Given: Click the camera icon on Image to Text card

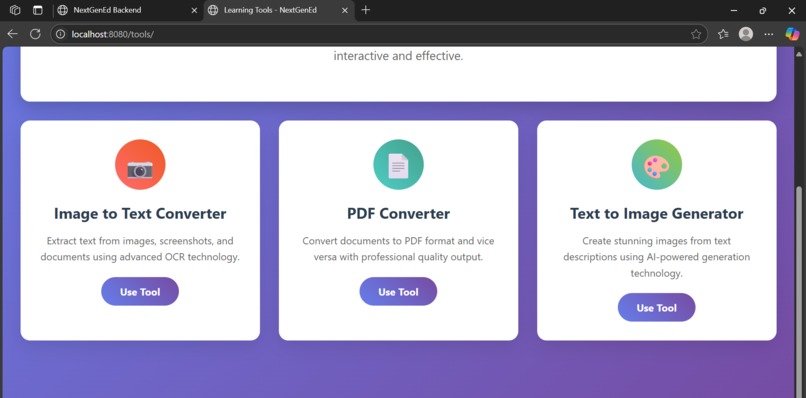Looking at the screenshot, I should pos(140,165).
